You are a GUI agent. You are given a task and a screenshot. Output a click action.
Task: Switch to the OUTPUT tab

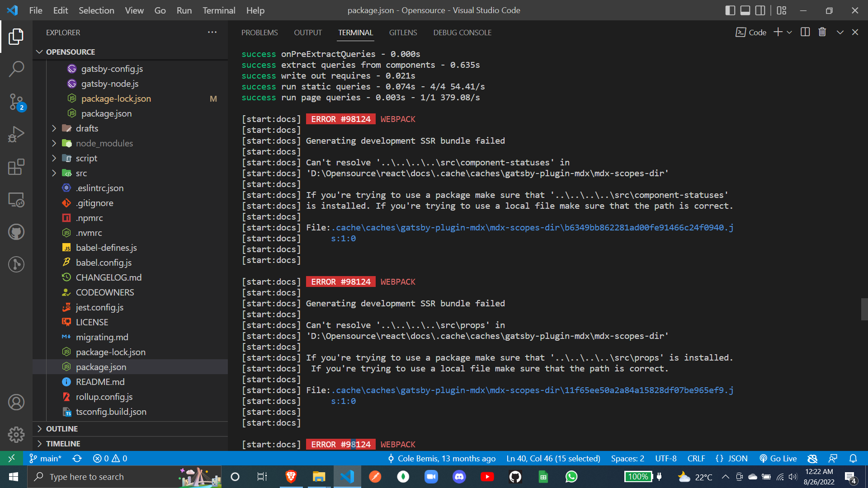pos(308,33)
